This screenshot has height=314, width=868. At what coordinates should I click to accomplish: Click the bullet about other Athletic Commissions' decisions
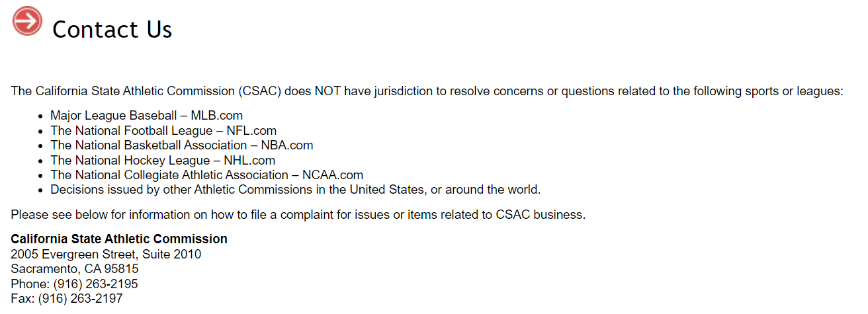coord(295,190)
